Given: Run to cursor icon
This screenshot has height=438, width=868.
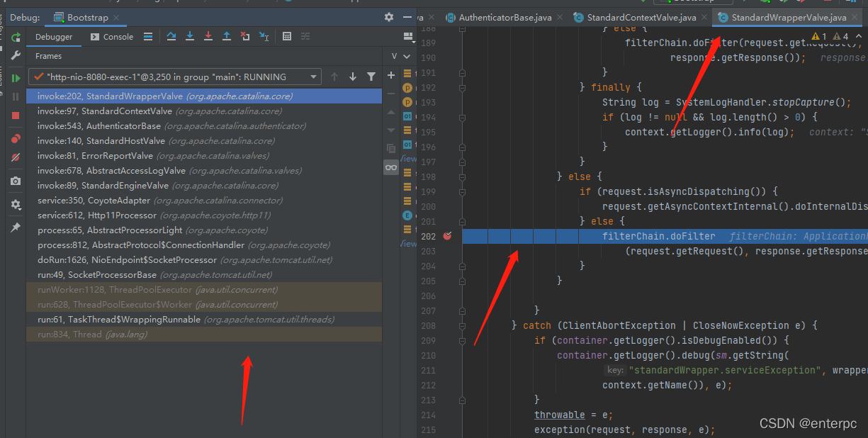Looking at the screenshot, I should (x=264, y=37).
